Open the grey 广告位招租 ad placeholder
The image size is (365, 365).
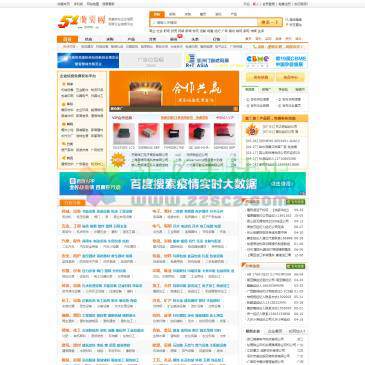[151, 60]
